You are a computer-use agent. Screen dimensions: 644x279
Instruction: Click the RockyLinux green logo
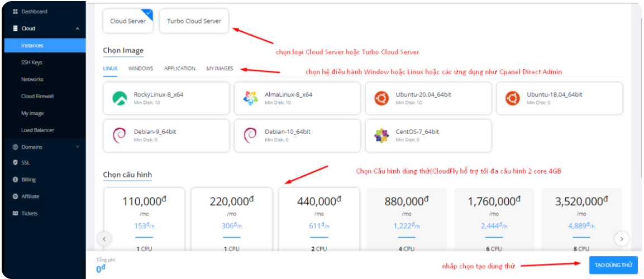tap(119, 98)
